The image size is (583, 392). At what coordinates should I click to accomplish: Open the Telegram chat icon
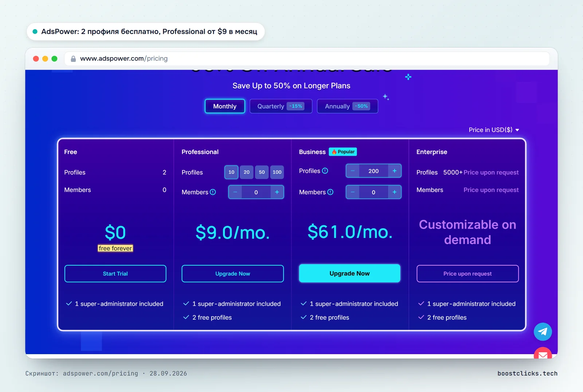[x=543, y=332]
